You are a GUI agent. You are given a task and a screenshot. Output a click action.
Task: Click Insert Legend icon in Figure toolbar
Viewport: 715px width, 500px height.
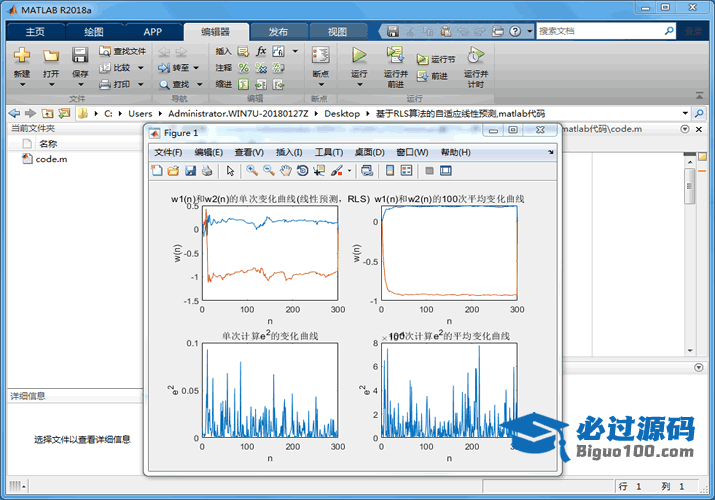406,170
